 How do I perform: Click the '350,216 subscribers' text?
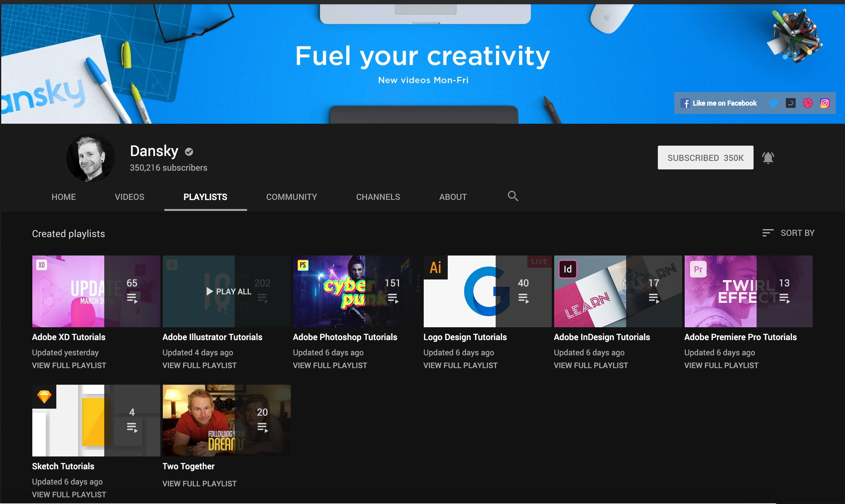[x=169, y=168]
